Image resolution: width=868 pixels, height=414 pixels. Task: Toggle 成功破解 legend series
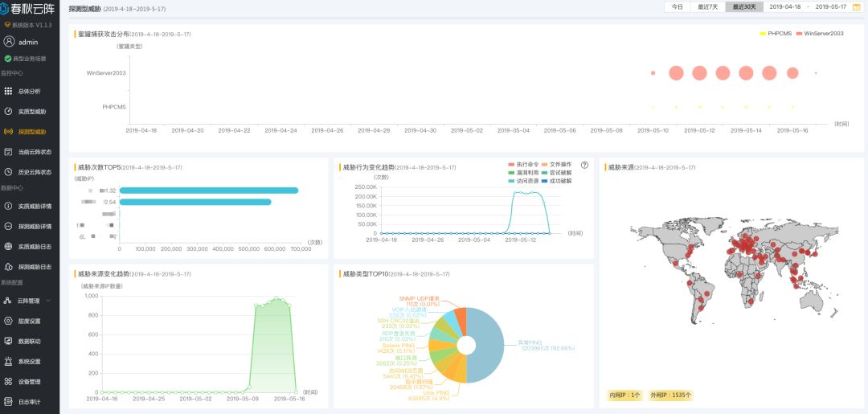556,181
